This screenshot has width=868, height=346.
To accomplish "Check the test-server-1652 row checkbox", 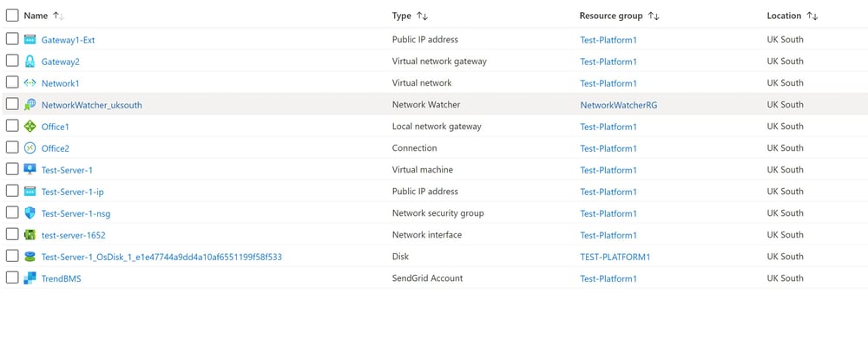I will pos(12,234).
